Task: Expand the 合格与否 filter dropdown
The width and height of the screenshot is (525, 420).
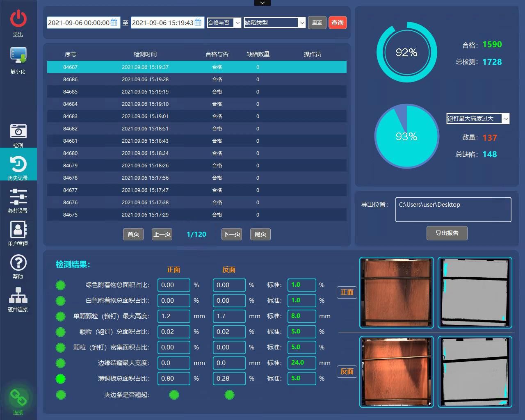Action: click(x=237, y=23)
